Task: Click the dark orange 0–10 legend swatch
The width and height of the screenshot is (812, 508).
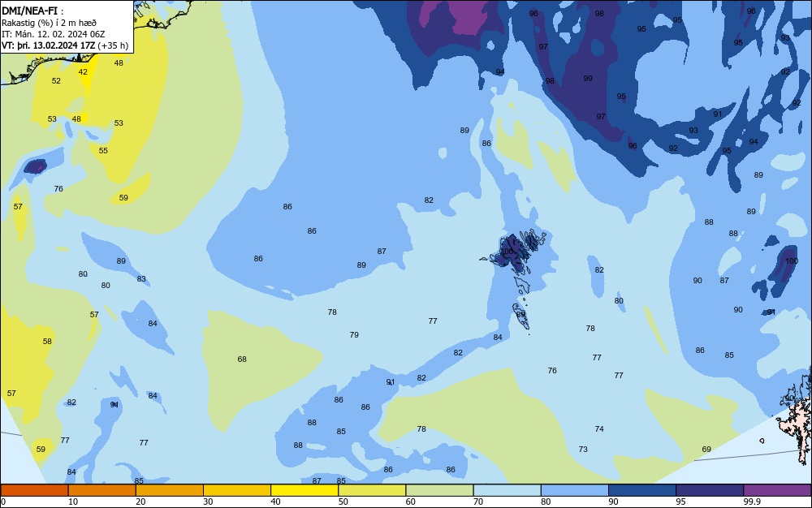Action: coord(34,490)
